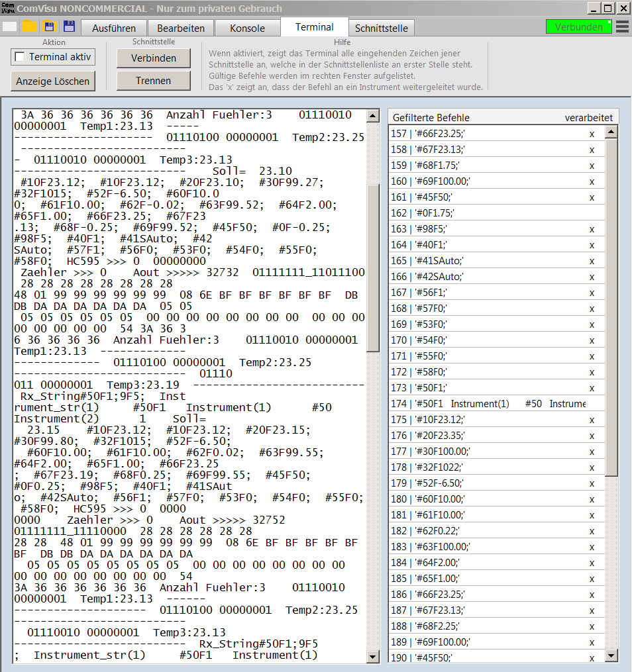Click up arrow of Gefilterte Befehle list scrollbar
Image resolution: width=632 pixels, height=672 pixels.
(611, 132)
